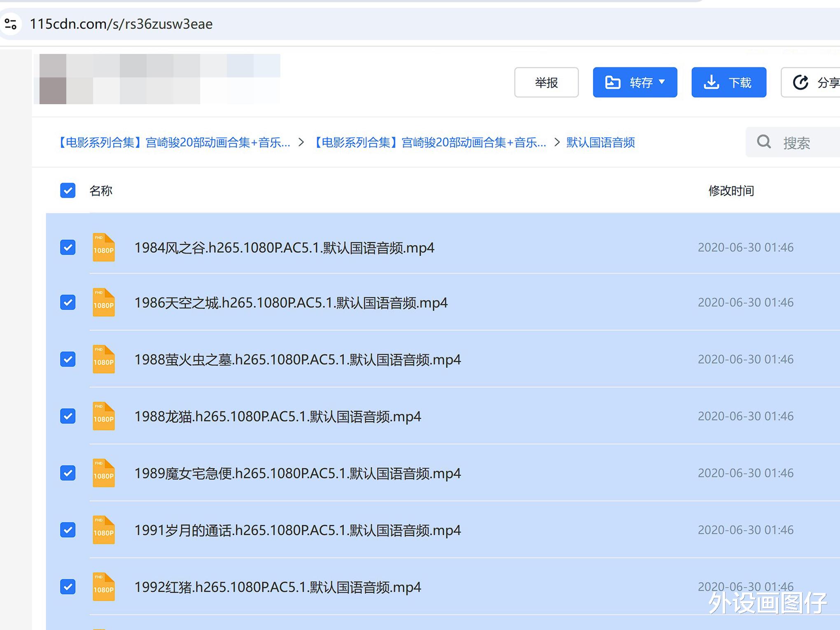Viewport: 840px width, 630px height.
Task: Click the 1988萤火虫之墓 1080P file icon
Action: click(103, 359)
